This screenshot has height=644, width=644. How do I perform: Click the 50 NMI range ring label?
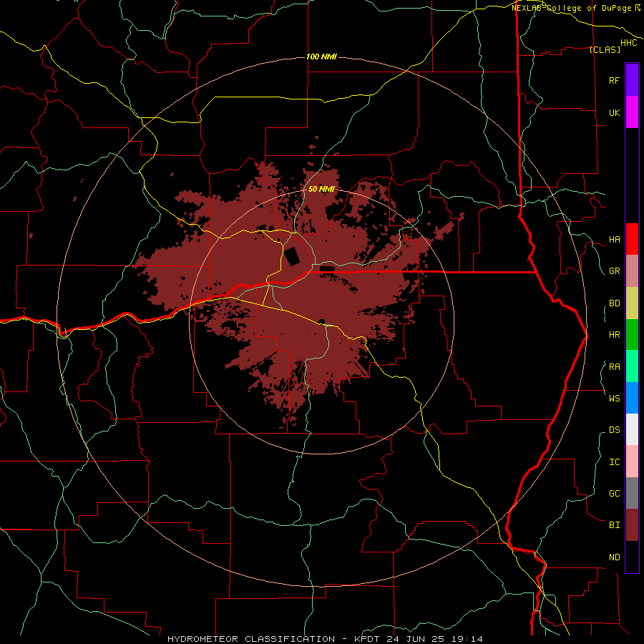coord(321,189)
